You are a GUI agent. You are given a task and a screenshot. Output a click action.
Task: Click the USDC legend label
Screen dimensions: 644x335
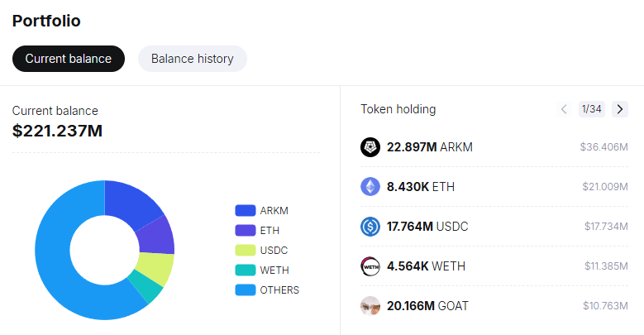pos(274,250)
